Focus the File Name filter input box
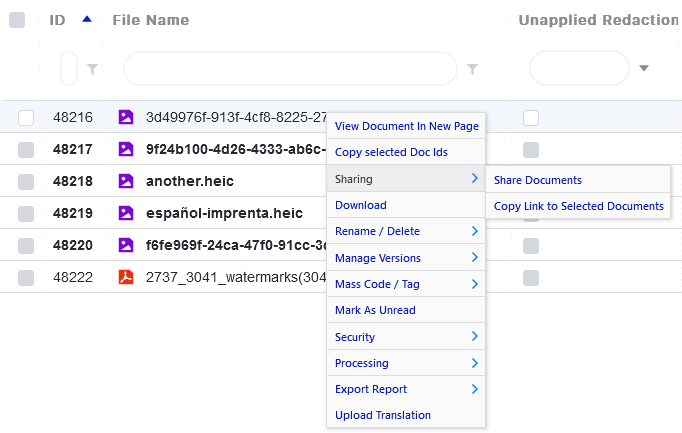Viewport: 682px width, 433px height. (291, 69)
